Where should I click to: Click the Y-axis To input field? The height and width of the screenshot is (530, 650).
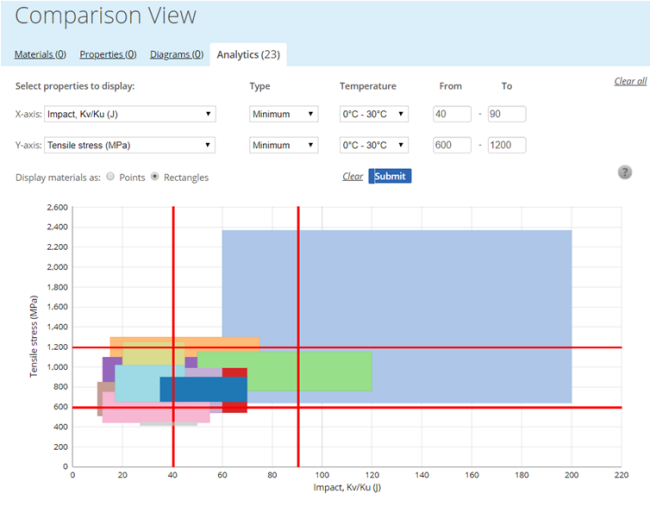[x=506, y=145]
